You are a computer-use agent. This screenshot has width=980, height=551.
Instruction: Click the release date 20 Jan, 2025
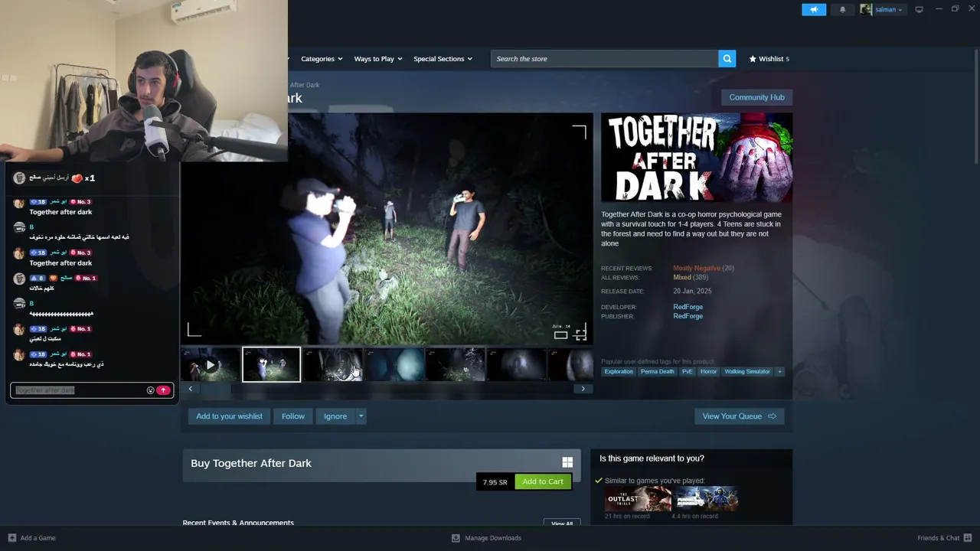click(x=692, y=292)
